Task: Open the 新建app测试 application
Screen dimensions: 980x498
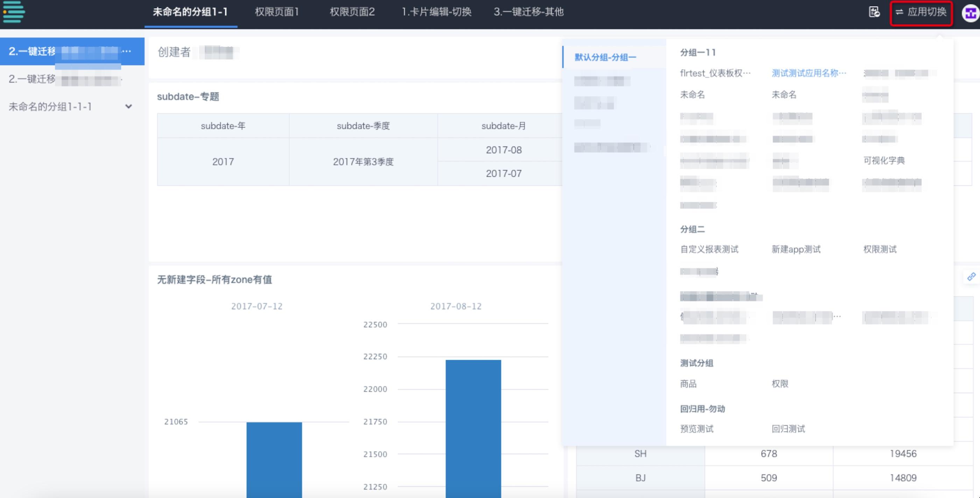Action: [796, 249]
